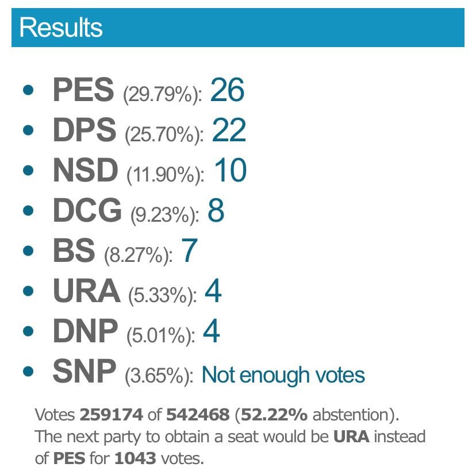Click the Results header bar
476x475 pixels.
tap(237, 28)
